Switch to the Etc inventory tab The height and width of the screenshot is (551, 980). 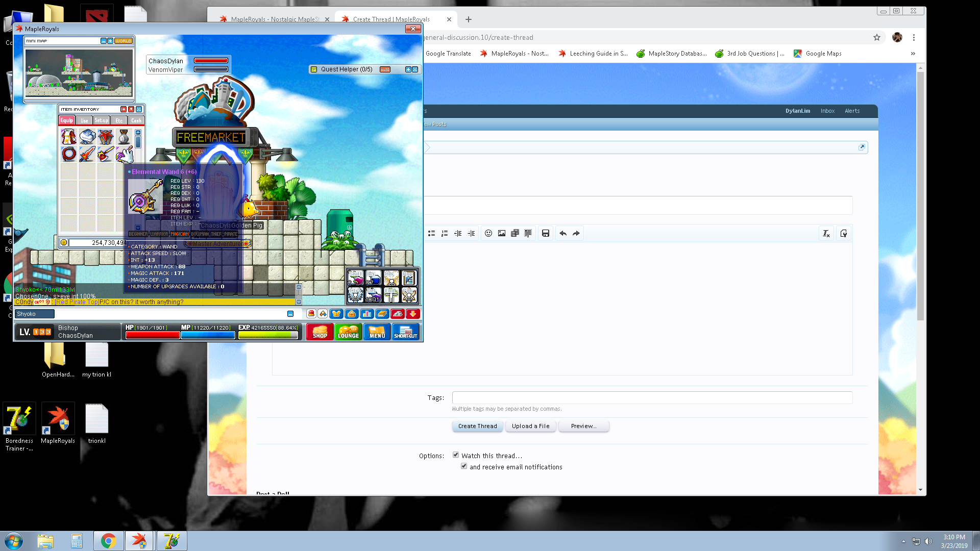(x=119, y=120)
